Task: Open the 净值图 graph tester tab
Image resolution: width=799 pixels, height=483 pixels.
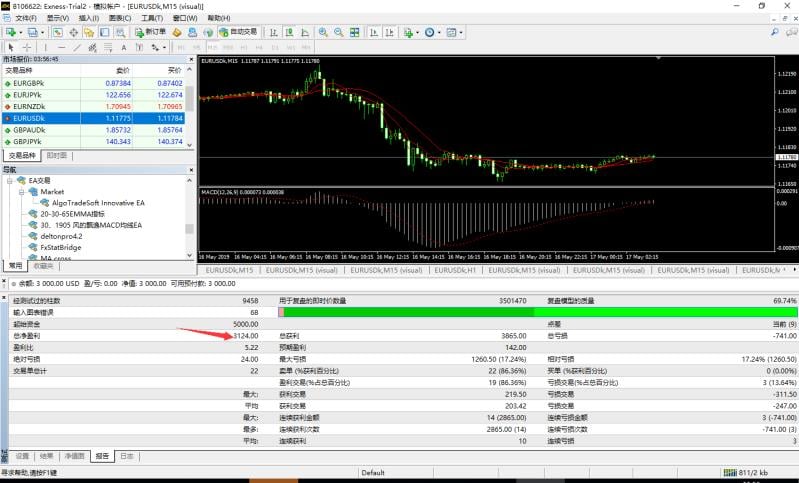Action: pos(74,456)
